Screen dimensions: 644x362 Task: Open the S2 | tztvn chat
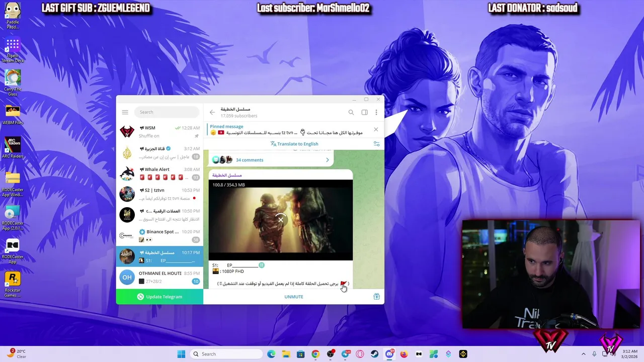click(159, 194)
